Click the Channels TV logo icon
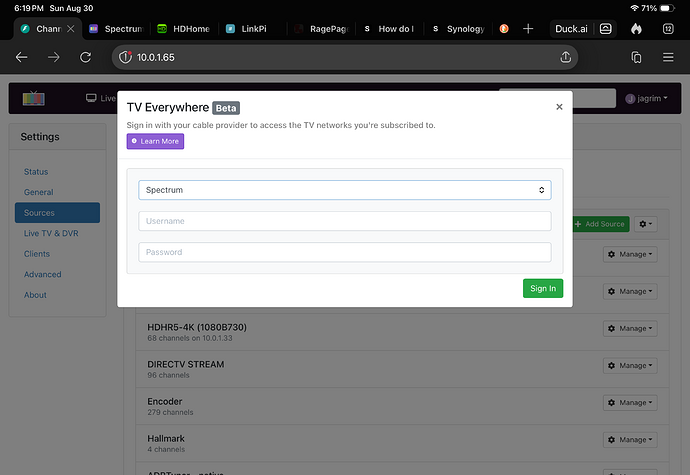The image size is (690, 475). point(34,98)
